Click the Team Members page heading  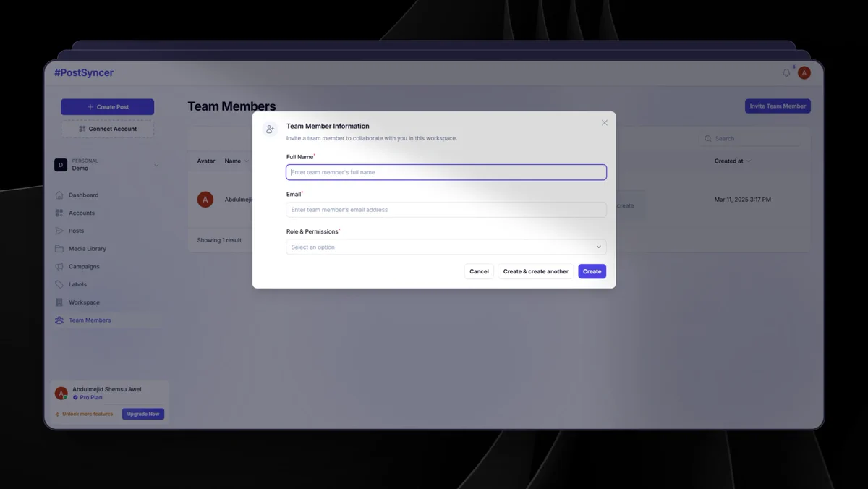pyautogui.click(x=231, y=106)
